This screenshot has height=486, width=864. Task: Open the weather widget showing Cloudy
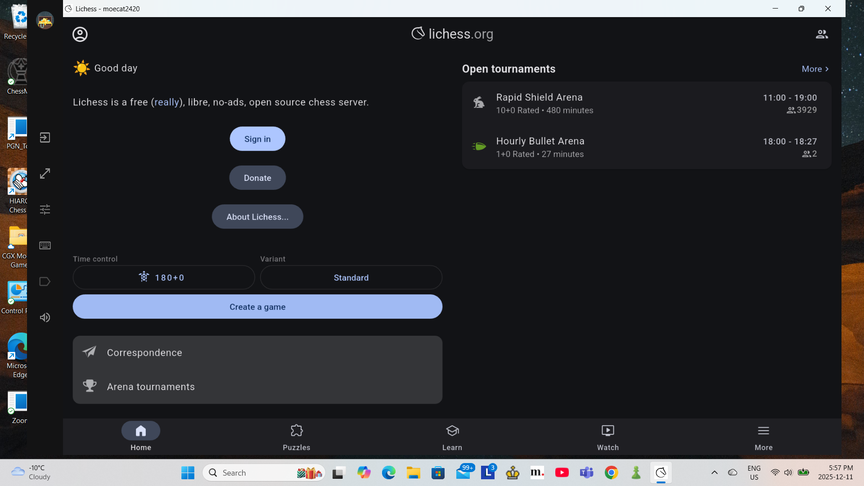pyautogui.click(x=31, y=472)
